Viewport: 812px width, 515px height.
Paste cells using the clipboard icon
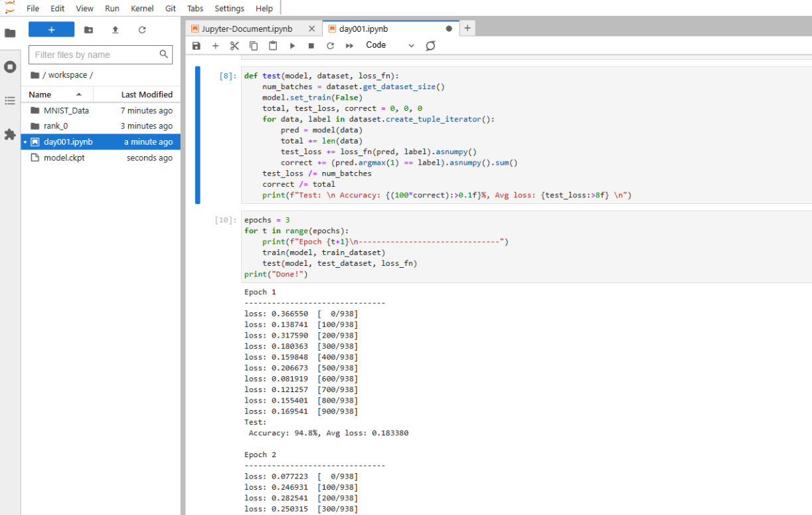273,46
